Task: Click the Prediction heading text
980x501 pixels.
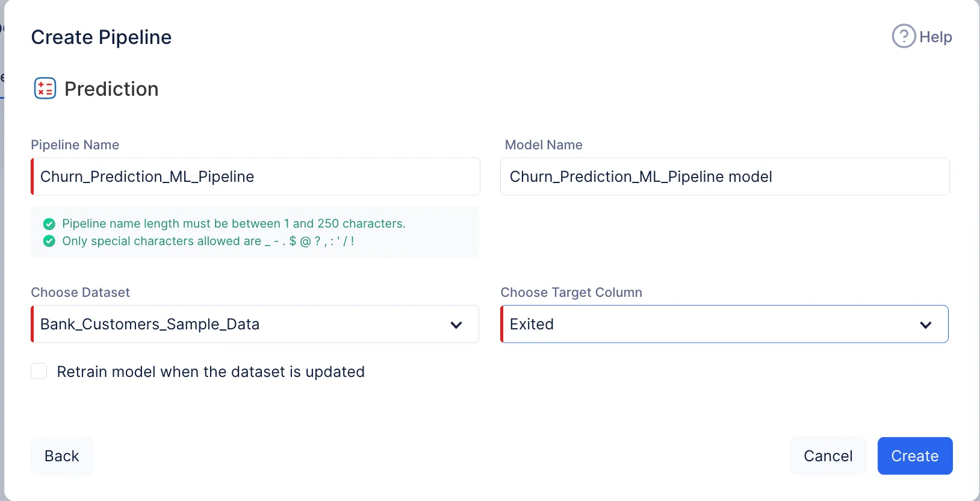Action: 111,89
